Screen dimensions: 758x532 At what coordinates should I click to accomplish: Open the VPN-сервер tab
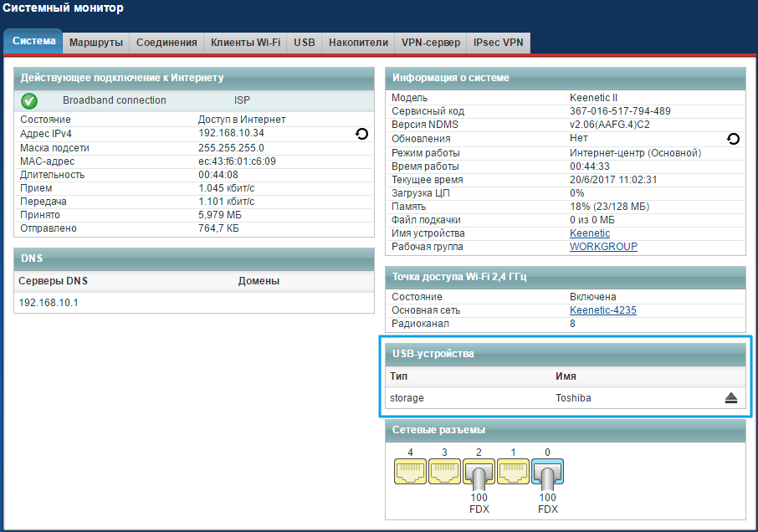click(430, 42)
